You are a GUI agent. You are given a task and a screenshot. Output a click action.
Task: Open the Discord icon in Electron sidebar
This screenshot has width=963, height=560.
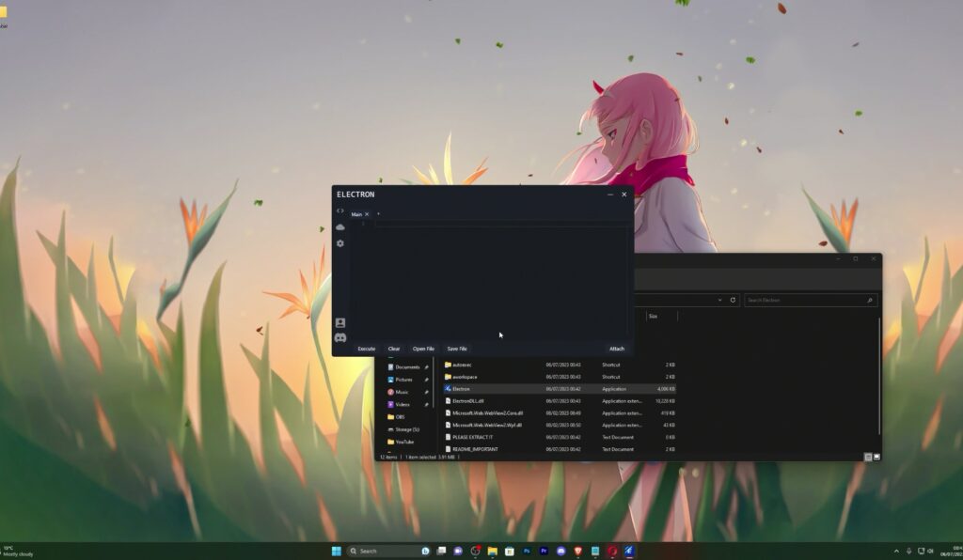(340, 338)
